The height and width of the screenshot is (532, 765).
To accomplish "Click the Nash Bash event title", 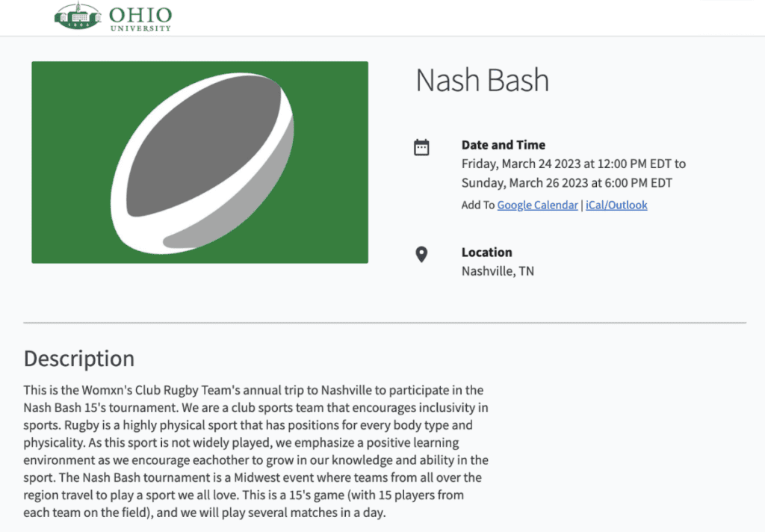I will [482, 80].
